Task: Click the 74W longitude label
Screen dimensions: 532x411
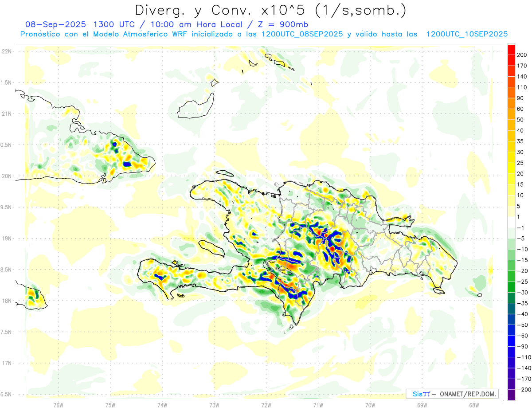Action: pos(162,405)
